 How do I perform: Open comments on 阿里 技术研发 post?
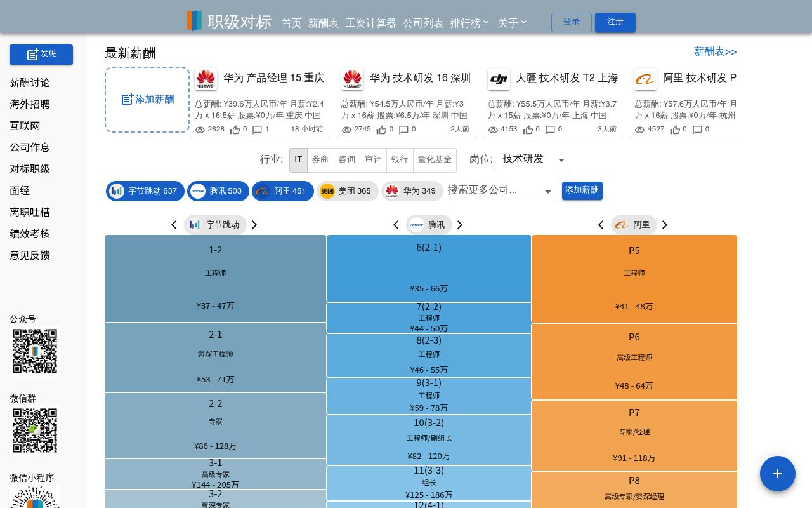pos(697,130)
